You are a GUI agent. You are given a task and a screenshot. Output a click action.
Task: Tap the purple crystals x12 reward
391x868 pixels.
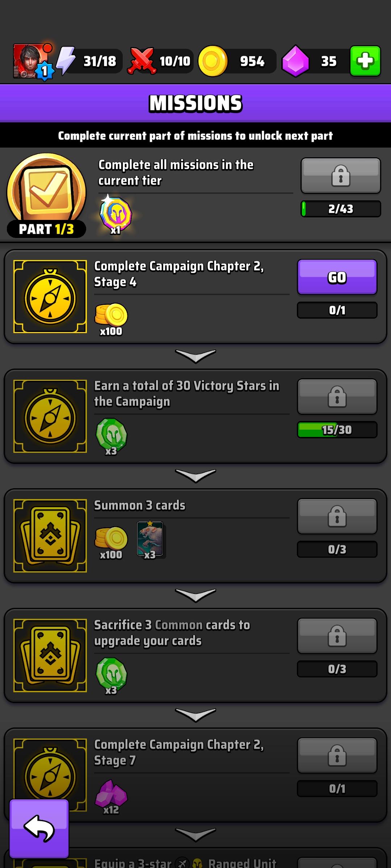point(111,796)
